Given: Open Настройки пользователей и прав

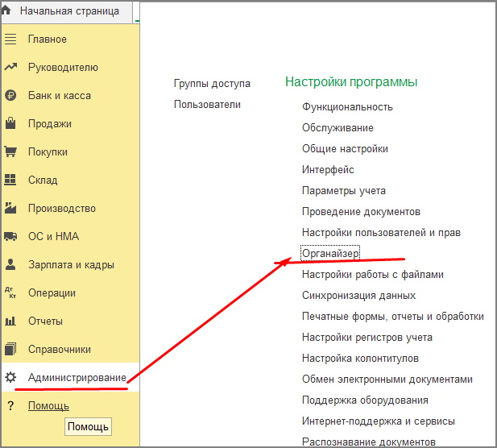Looking at the screenshot, I should click(x=381, y=232).
